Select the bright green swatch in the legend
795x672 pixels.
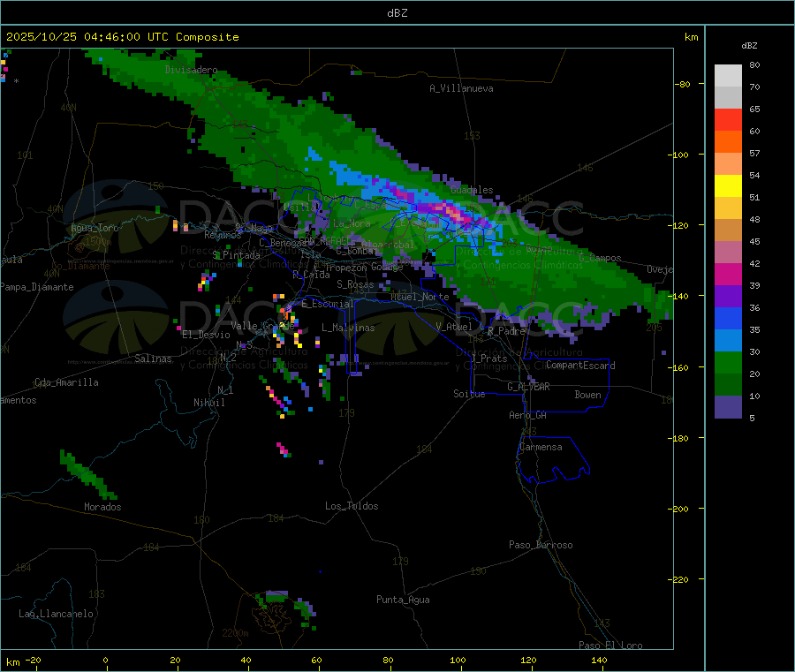click(728, 362)
